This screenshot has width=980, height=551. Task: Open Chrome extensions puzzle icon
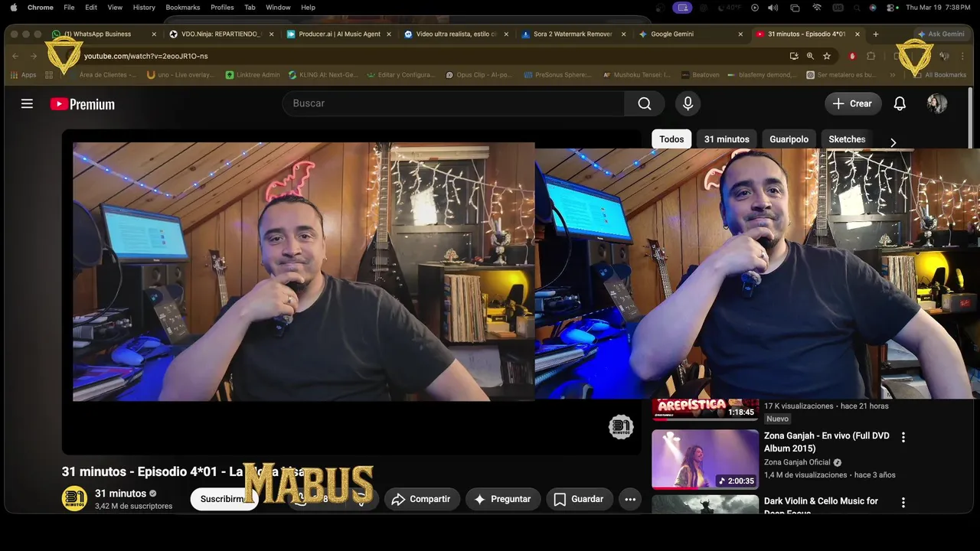tap(871, 56)
